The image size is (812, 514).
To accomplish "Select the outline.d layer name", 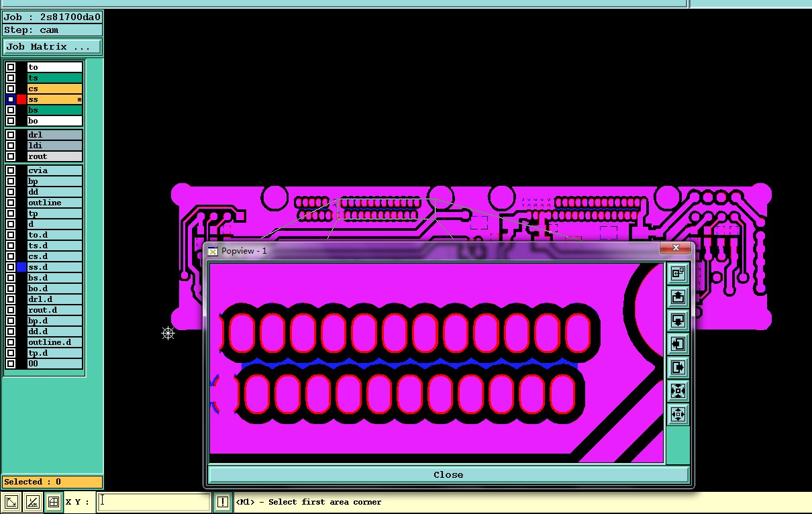I will pos(55,342).
